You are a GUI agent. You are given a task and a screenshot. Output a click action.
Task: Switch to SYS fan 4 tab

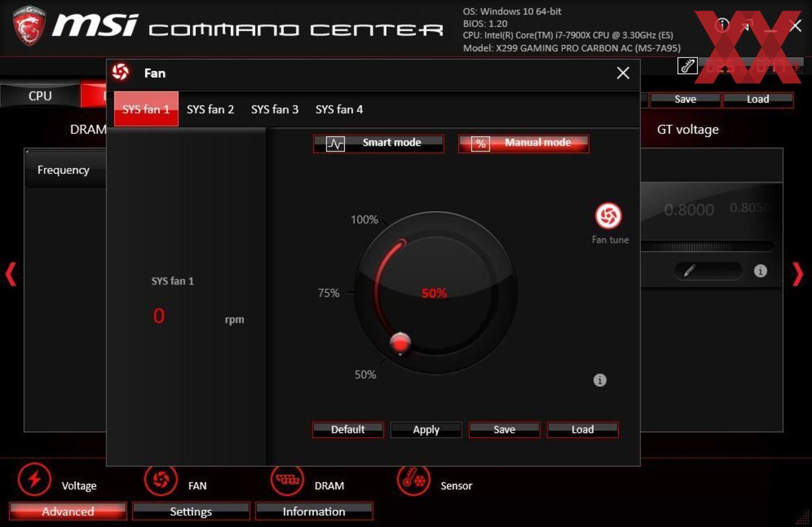(x=339, y=109)
